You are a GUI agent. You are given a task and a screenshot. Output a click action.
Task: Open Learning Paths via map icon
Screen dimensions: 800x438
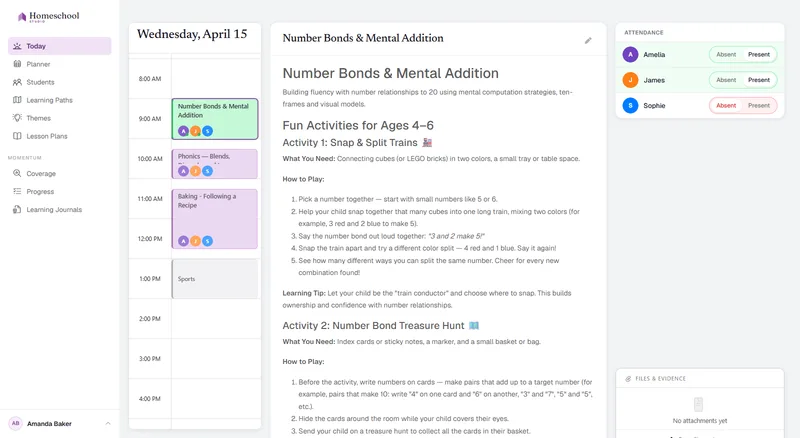(x=17, y=100)
